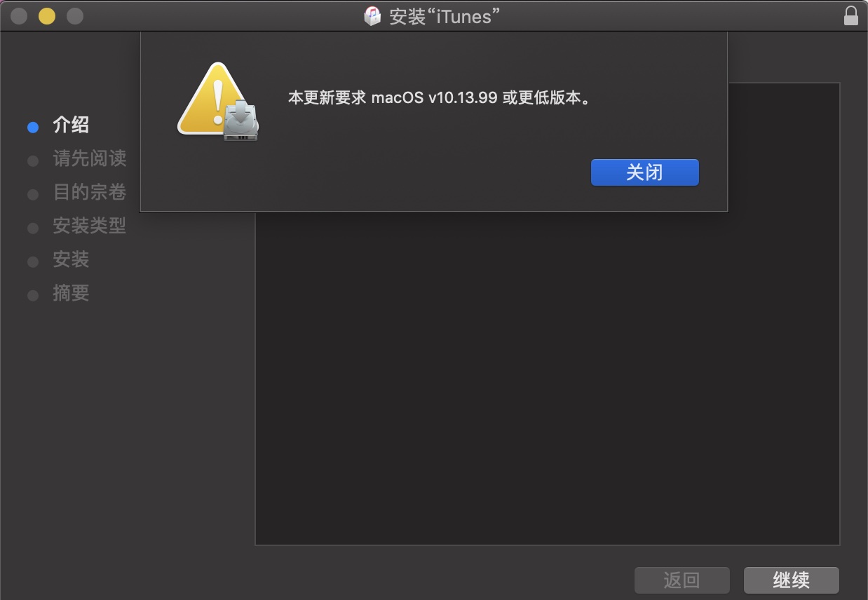
Task: Click the 继续 button
Action: 791,580
